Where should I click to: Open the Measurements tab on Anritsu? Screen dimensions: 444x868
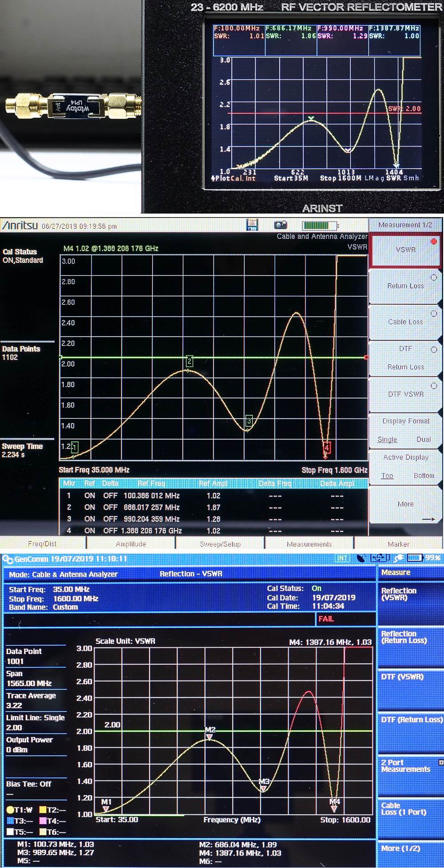click(309, 544)
